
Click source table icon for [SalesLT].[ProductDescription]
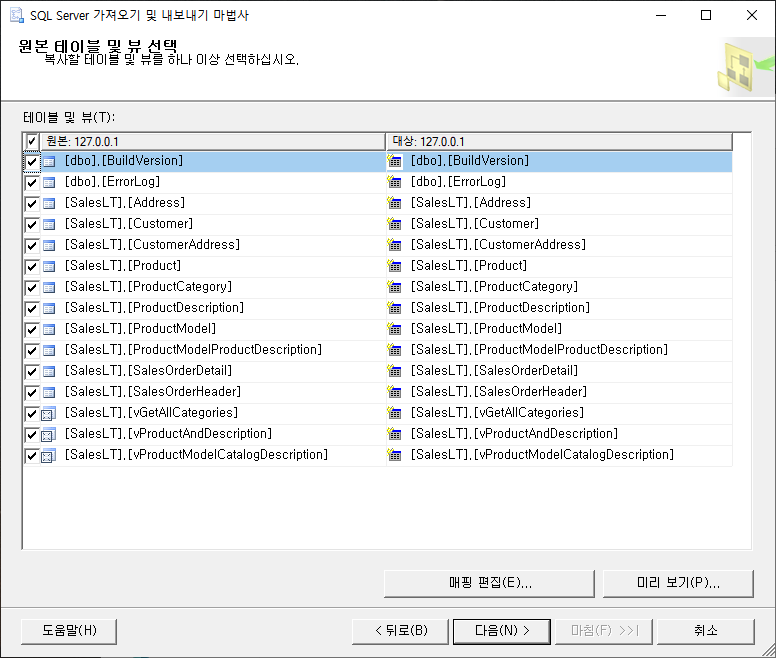(x=49, y=309)
